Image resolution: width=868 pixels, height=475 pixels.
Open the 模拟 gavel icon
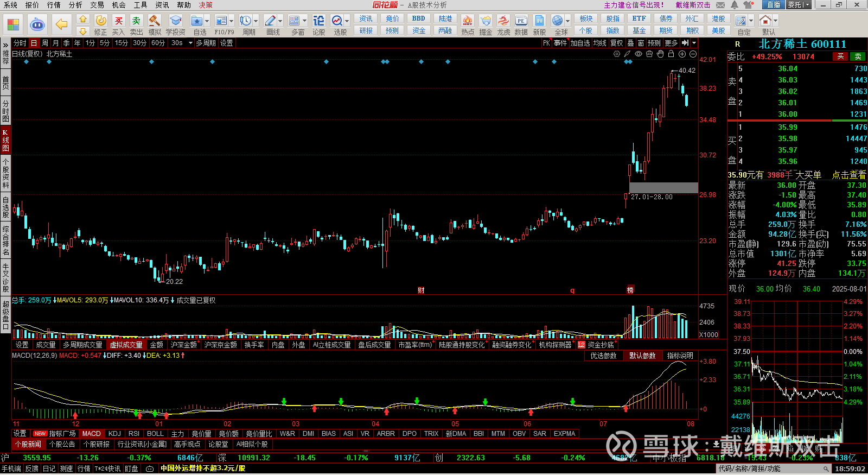(155, 21)
